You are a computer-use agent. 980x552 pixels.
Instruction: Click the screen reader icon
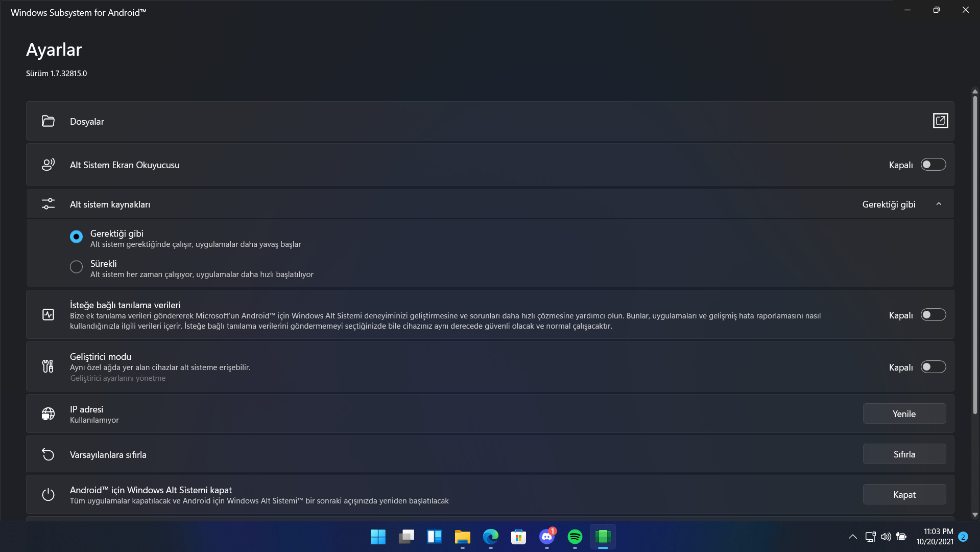[48, 165]
